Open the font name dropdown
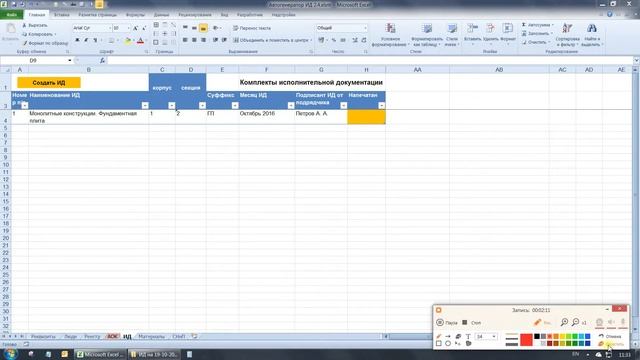The height and width of the screenshot is (360, 640). tap(110, 28)
